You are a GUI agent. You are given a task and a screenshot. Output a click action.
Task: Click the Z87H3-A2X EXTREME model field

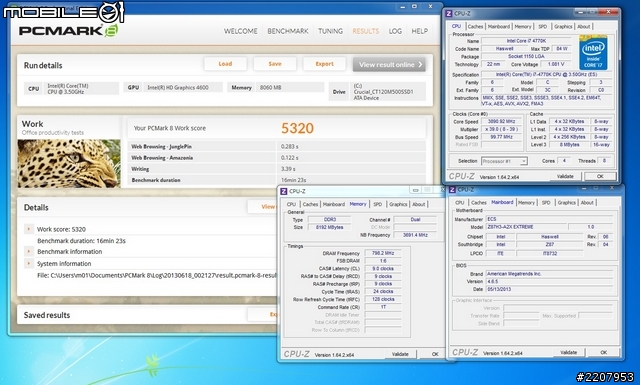tap(526, 227)
